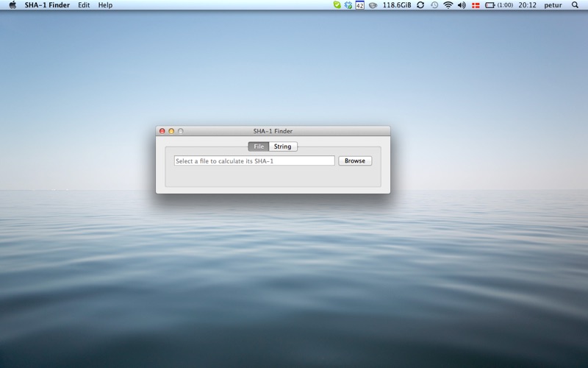Open the SHA-1 Finder application menu
The image size is (588, 368).
coord(47,5)
